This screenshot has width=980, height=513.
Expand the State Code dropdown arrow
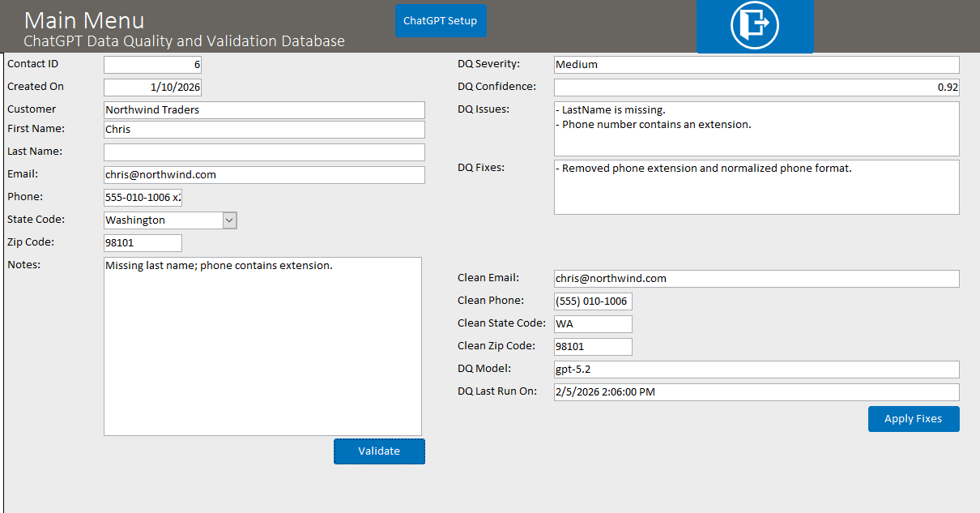click(x=229, y=220)
